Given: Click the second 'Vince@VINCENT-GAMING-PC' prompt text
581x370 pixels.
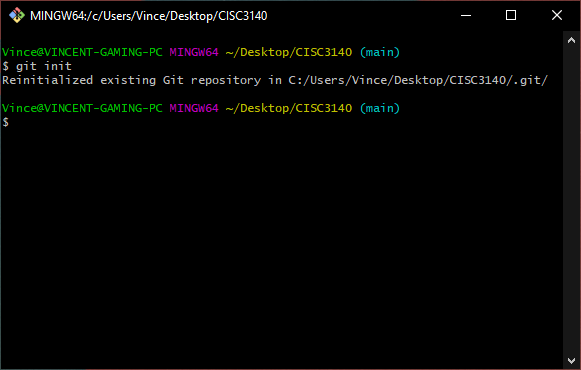Looking at the screenshot, I should [82, 108].
